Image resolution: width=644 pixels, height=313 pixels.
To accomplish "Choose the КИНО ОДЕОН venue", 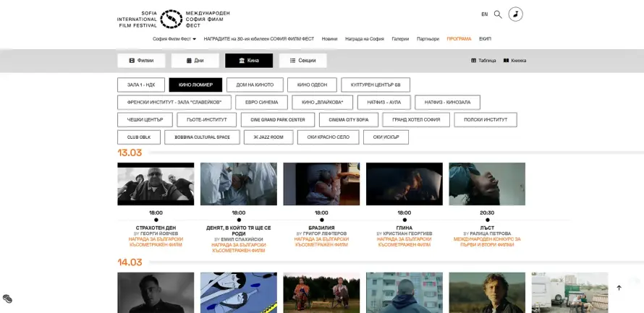I will (312, 85).
